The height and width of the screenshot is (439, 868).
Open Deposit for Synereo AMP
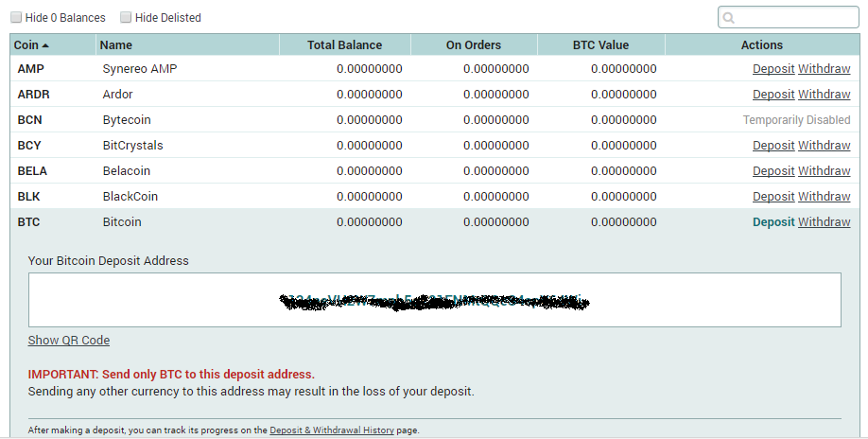click(x=773, y=69)
